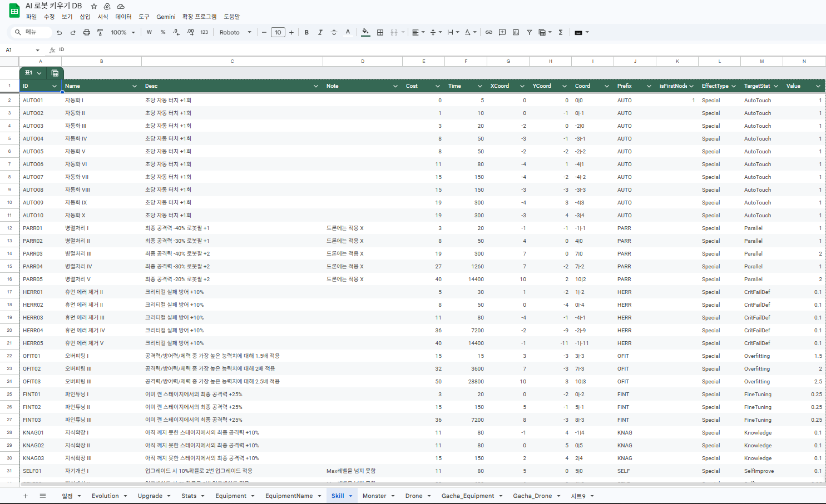Add a new sheet with plus button

pyautogui.click(x=26, y=496)
